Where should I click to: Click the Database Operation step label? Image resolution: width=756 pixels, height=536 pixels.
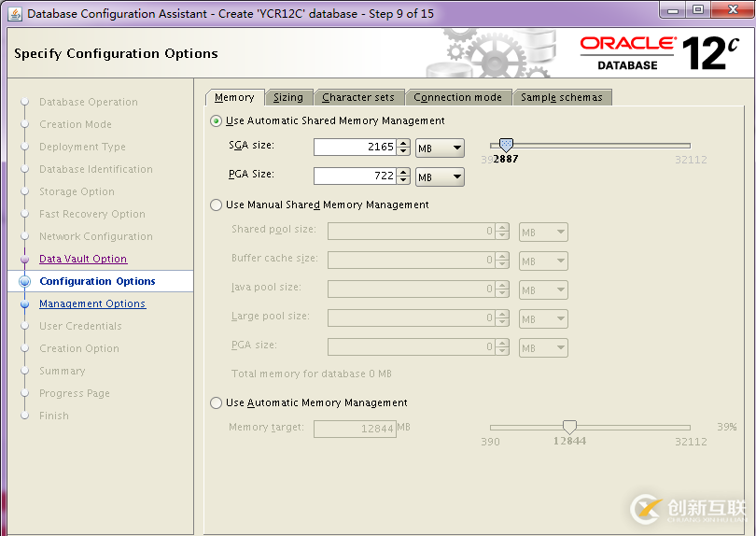coord(89,103)
